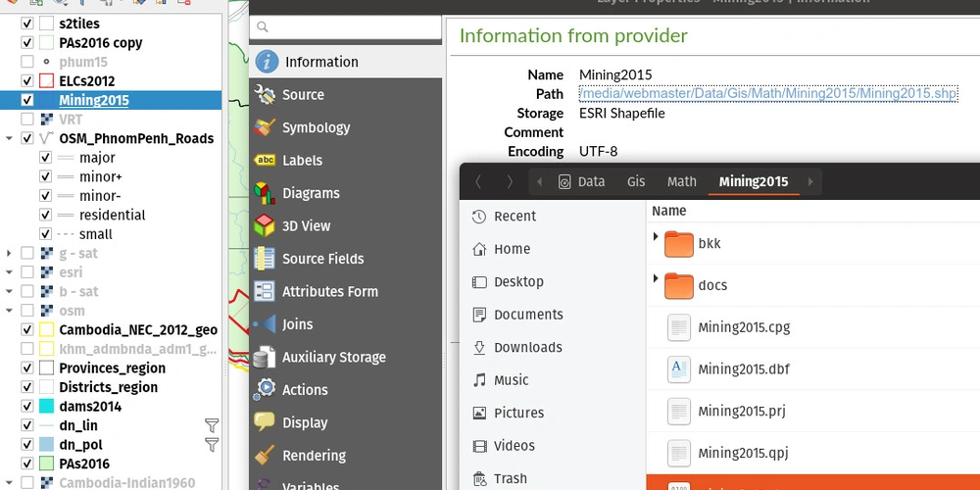Collapse the OSM_PhnomPenh_Roads layer group
The width and height of the screenshot is (980, 490).
coord(9,139)
